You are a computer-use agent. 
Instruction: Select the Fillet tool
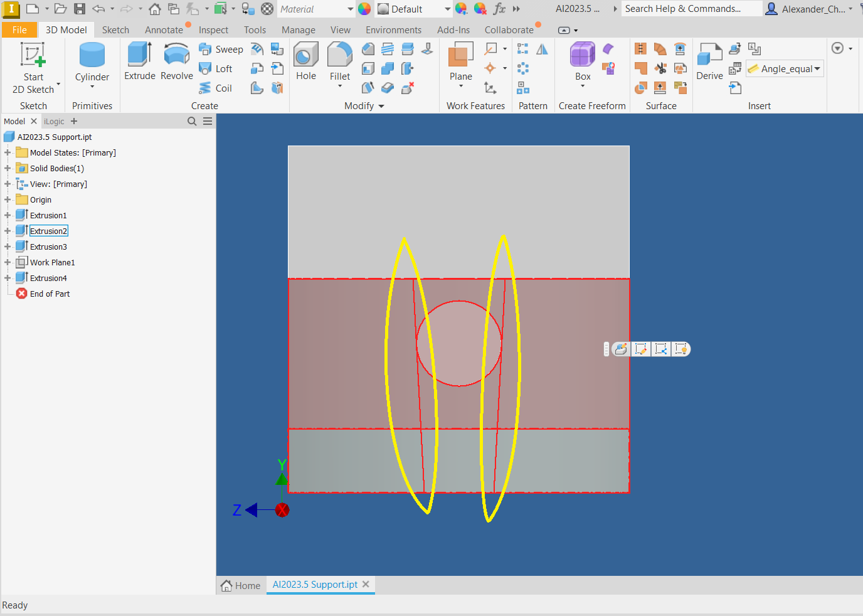point(339,61)
